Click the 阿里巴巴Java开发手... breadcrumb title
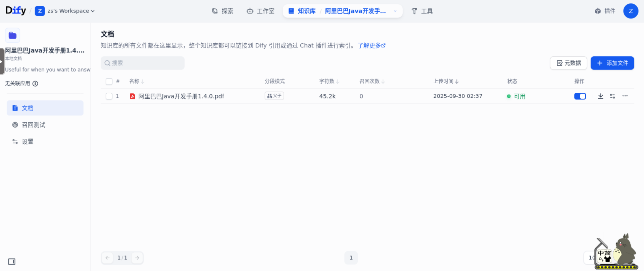The height and width of the screenshot is (271, 644). click(x=355, y=11)
